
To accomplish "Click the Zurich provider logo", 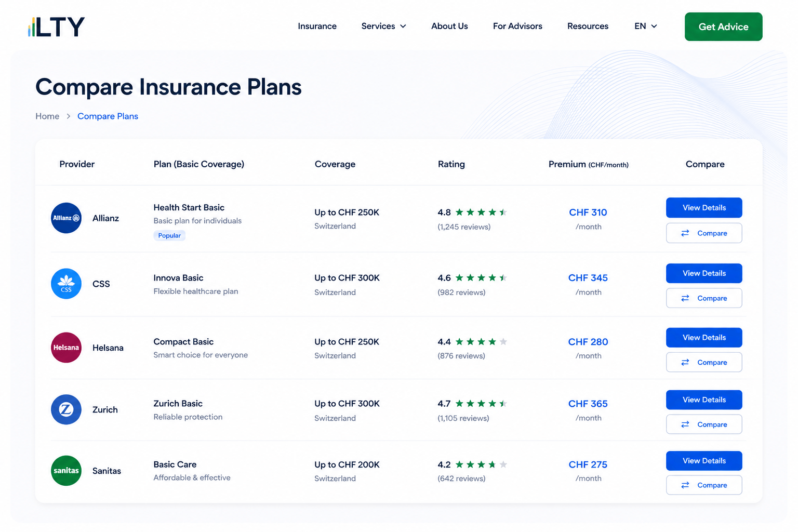I will (66, 409).
